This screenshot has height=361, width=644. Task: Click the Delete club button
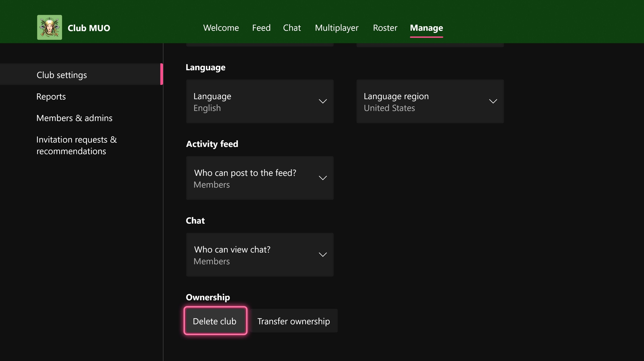click(215, 321)
